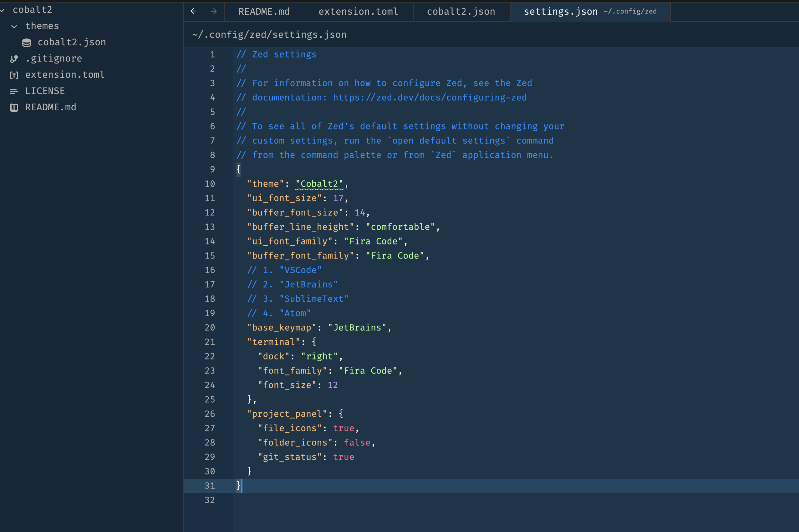Collapse the cobalt2 root folder chevron
The image size is (799, 532).
point(2,10)
